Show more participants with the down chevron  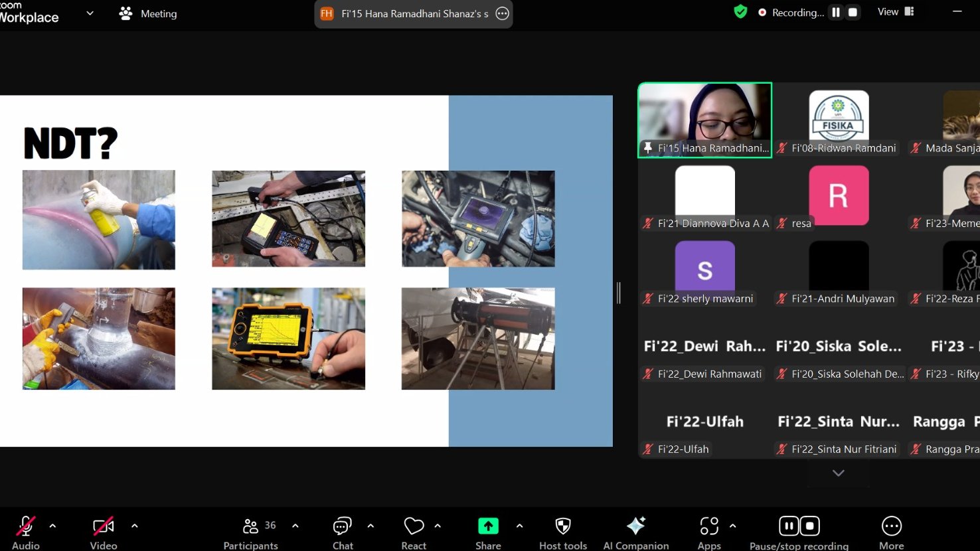838,473
